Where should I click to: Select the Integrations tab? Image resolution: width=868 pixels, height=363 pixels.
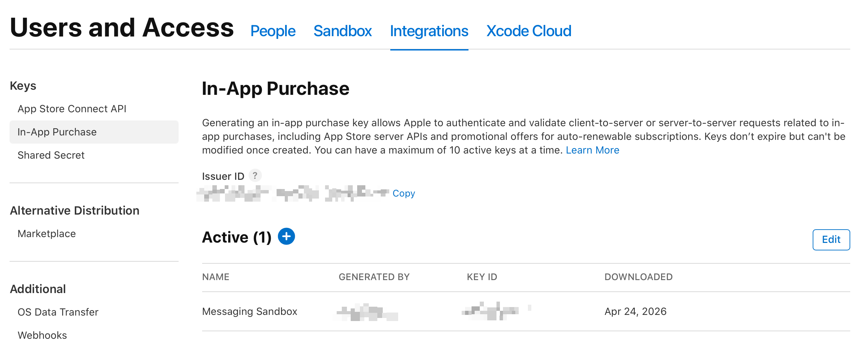click(429, 31)
